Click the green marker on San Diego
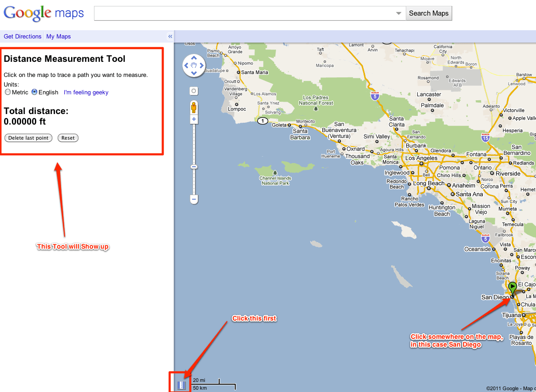This screenshot has width=536, height=392. point(512,288)
